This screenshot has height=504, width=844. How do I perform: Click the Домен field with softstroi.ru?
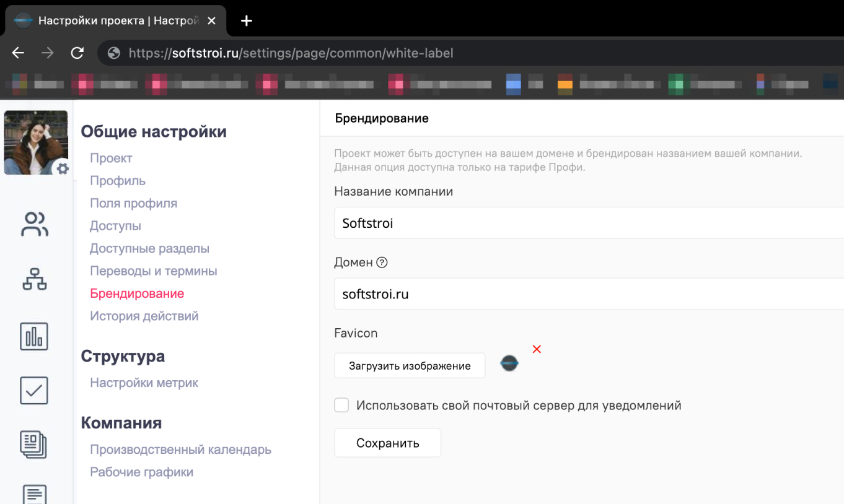[x=589, y=293]
